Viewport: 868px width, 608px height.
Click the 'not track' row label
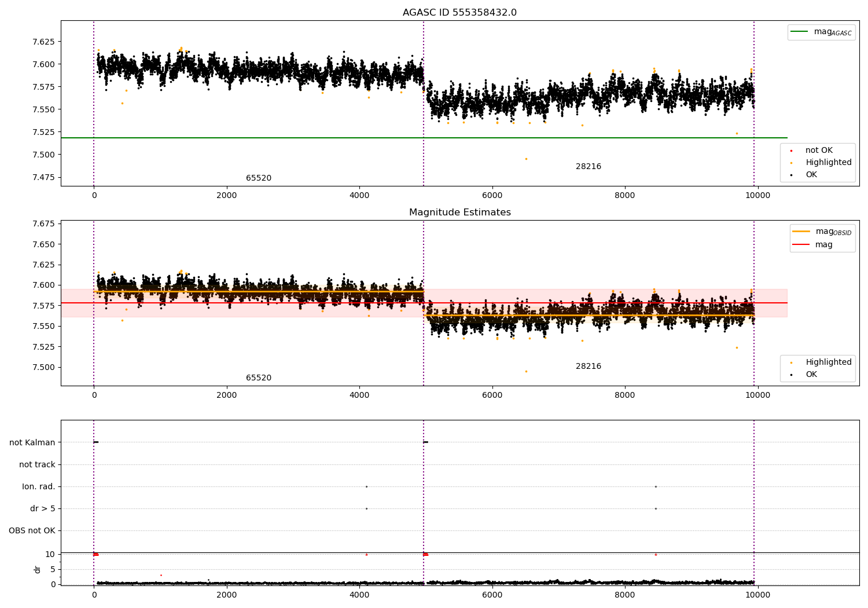(x=37, y=464)
